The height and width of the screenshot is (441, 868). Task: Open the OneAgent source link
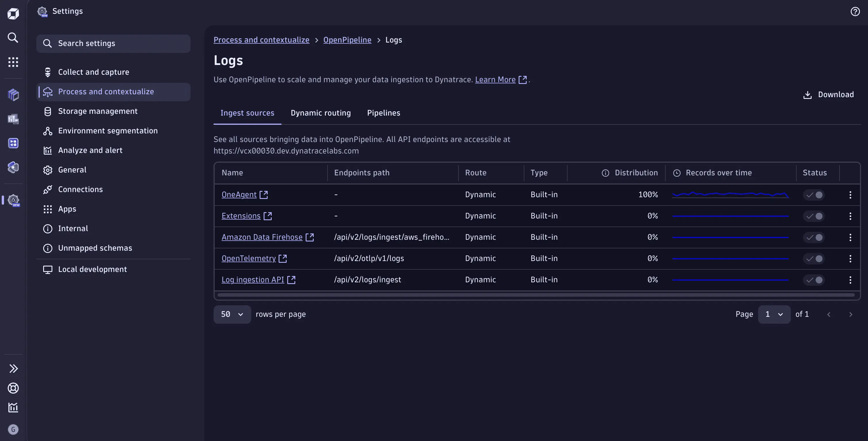point(239,195)
